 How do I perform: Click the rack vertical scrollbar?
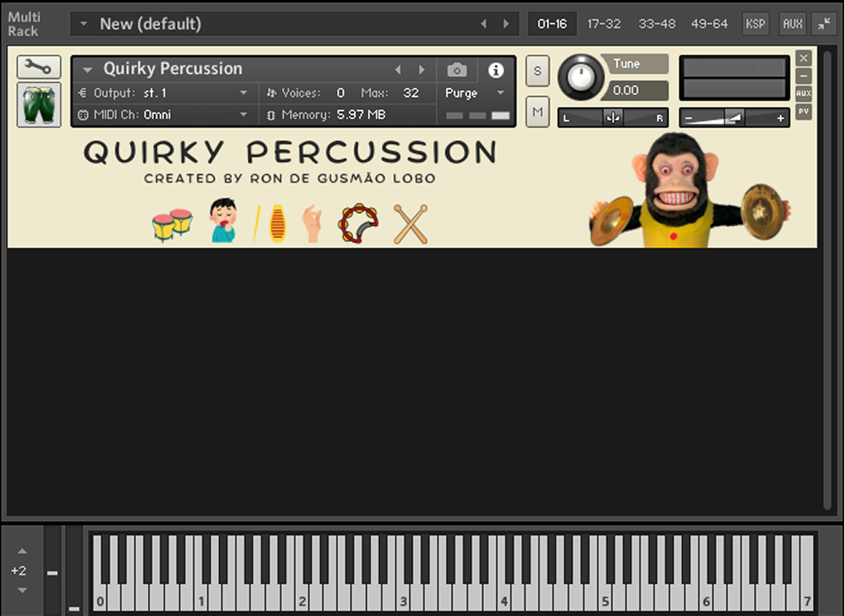(x=828, y=279)
